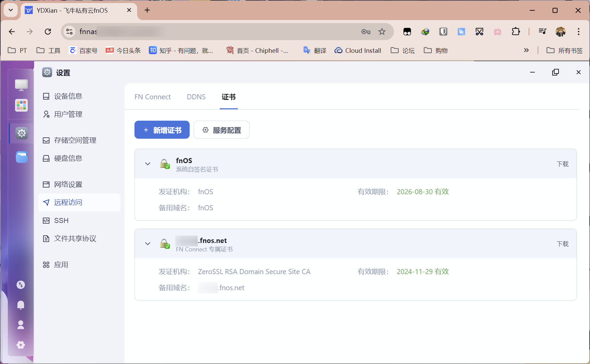
Task: Close the YDXian fnOS browser tab
Action: (x=129, y=10)
